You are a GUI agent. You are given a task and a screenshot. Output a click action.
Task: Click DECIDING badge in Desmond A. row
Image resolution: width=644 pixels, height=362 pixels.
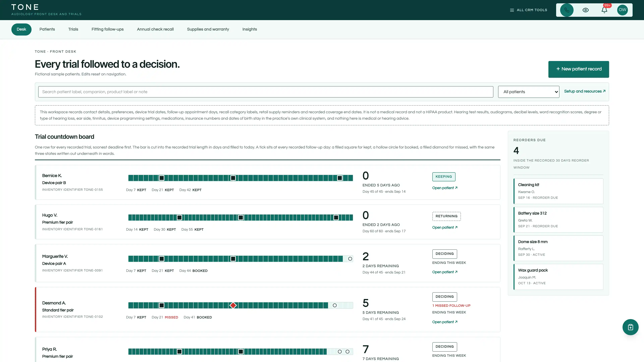[x=444, y=297]
